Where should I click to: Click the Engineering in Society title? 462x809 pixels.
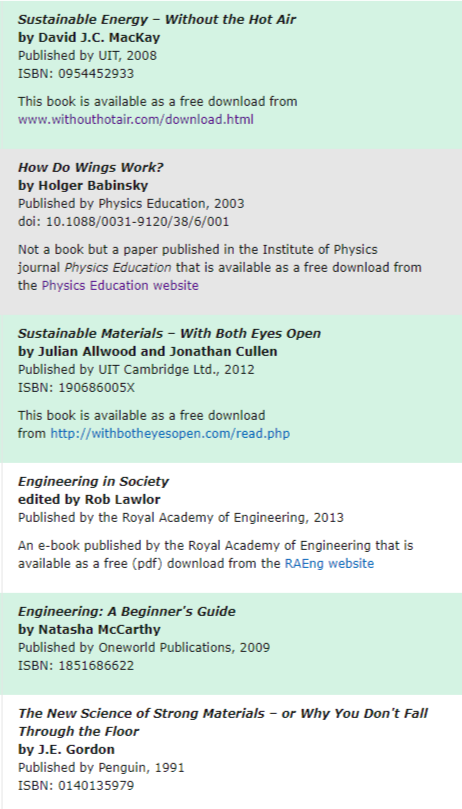pos(93,482)
